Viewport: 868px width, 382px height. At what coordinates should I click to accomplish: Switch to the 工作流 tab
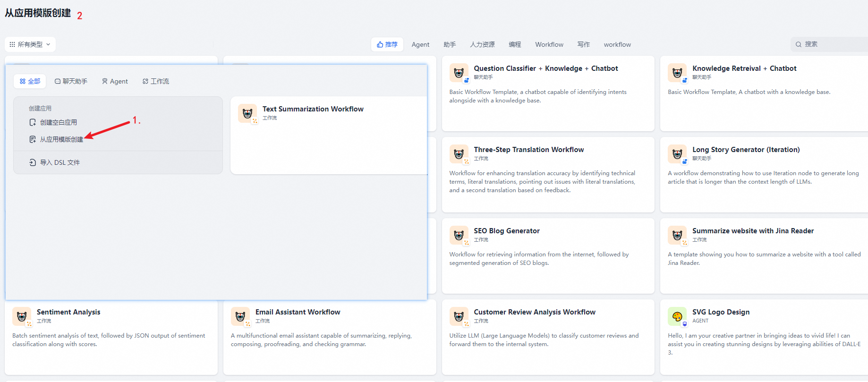(156, 81)
